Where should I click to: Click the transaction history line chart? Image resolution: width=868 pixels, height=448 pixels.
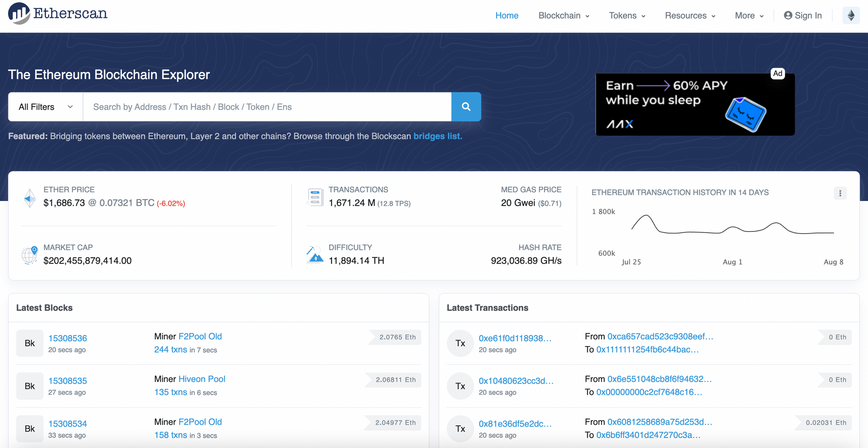click(x=733, y=225)
